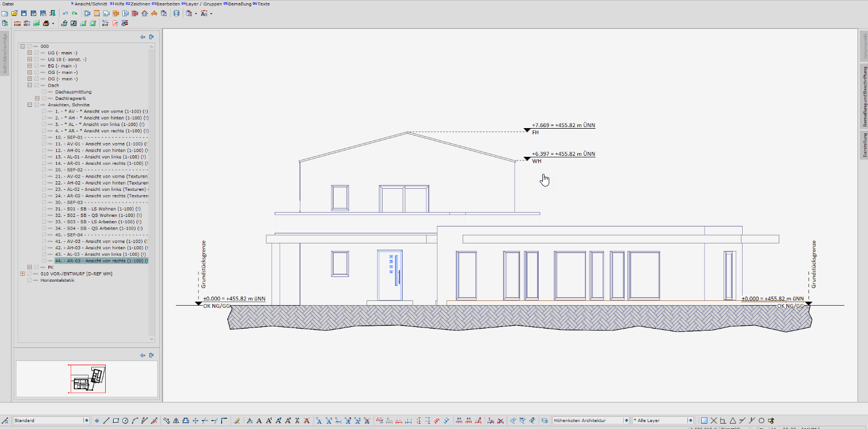Toggle visibility box of Dachausmittlung

(44, 92)
